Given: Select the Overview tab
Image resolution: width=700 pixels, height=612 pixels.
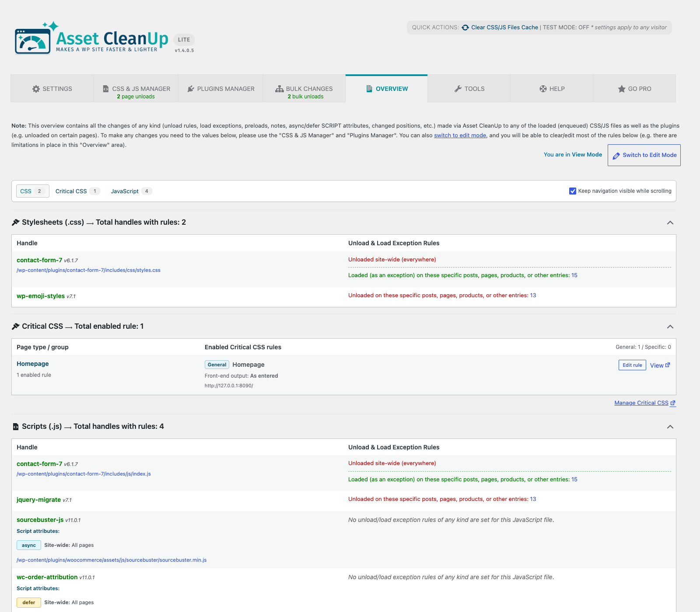Looking at the screenshot, I should (386, 89).
